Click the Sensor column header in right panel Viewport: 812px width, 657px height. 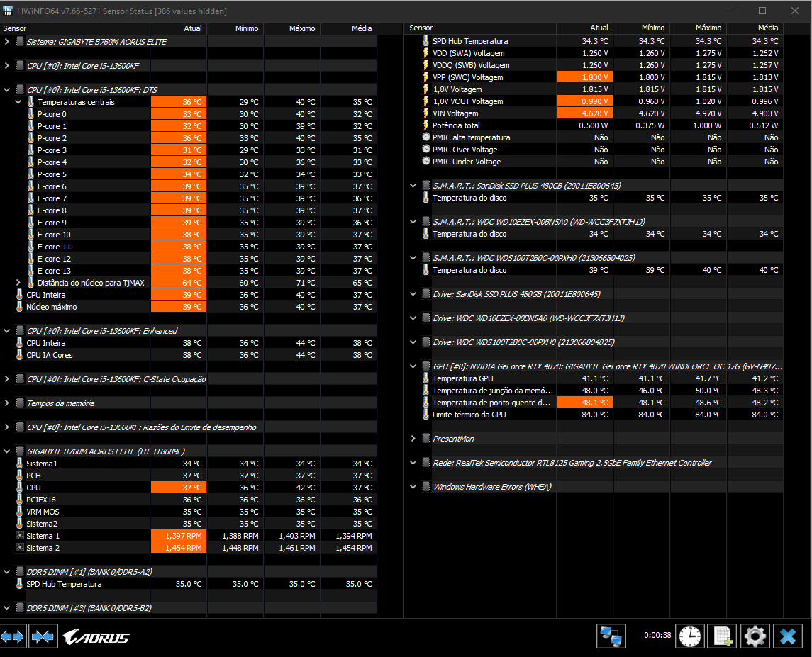(x=481, y=28)
